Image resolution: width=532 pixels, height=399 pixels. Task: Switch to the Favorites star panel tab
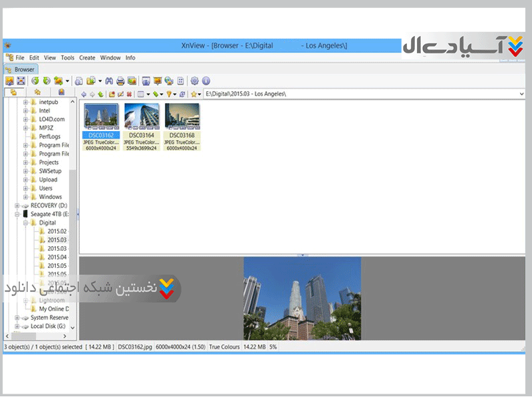click(37, 92)
